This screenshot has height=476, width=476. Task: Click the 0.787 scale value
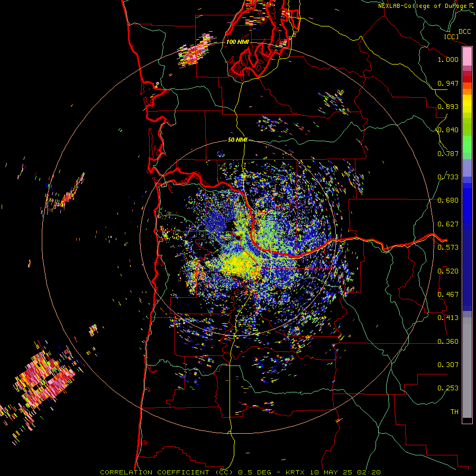pyautogui.click(x=448, y=153)
